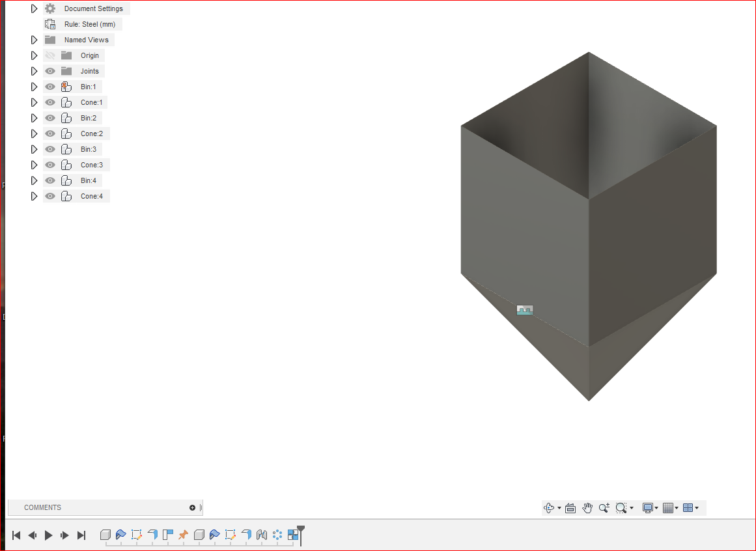Add a new comment with plus icon
This screenshot has height=551, width=756.
192,507
